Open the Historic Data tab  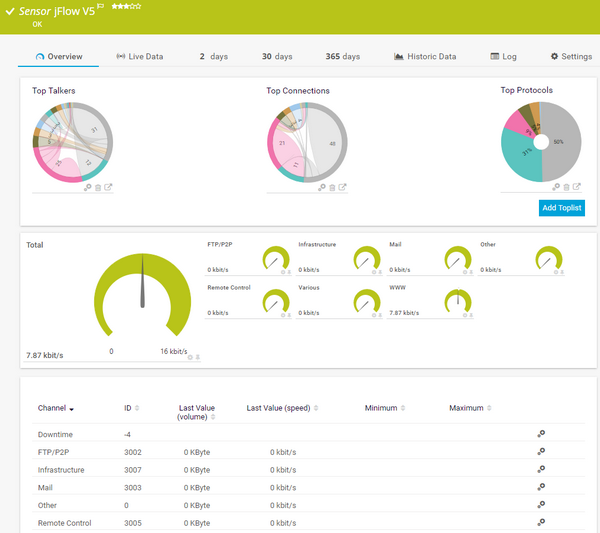(425, 57)
